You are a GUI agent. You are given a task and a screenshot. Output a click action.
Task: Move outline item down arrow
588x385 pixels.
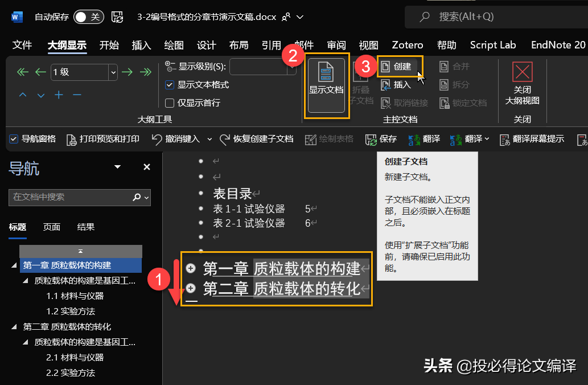pos(41,95)
